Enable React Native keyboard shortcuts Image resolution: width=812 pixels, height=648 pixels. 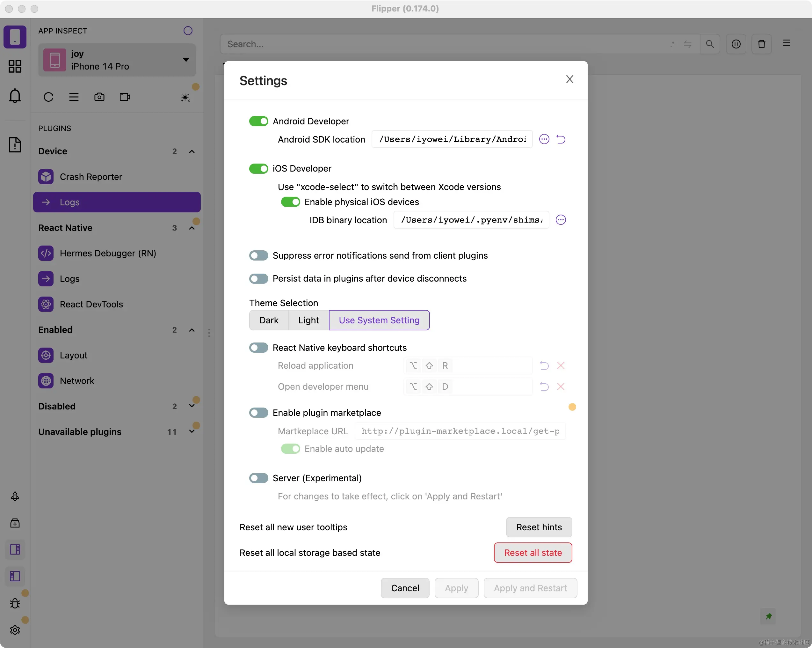tap(258, 348)
